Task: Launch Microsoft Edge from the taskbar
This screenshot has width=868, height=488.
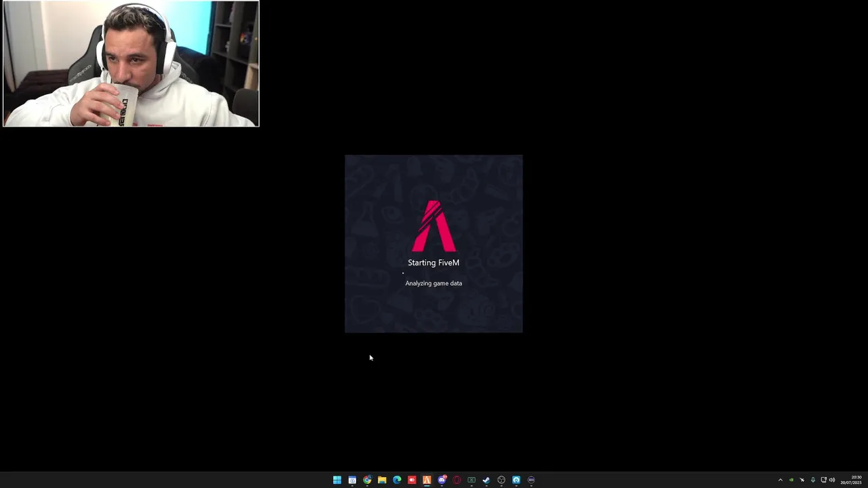Action: [397, 480]
